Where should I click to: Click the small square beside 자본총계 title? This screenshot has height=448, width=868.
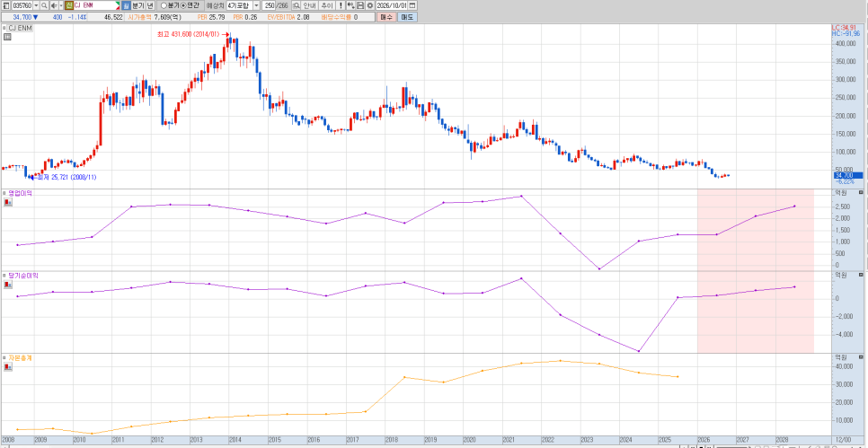pos(4,358)
